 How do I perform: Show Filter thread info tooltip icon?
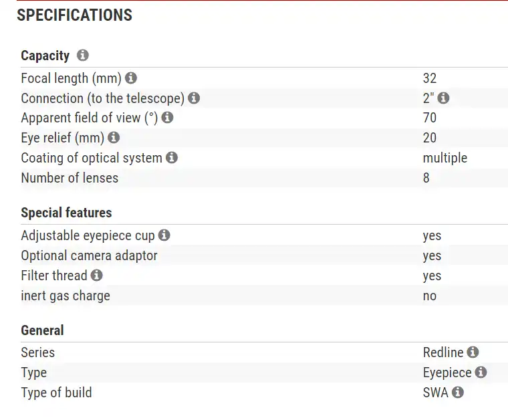[x=97, y=276]
